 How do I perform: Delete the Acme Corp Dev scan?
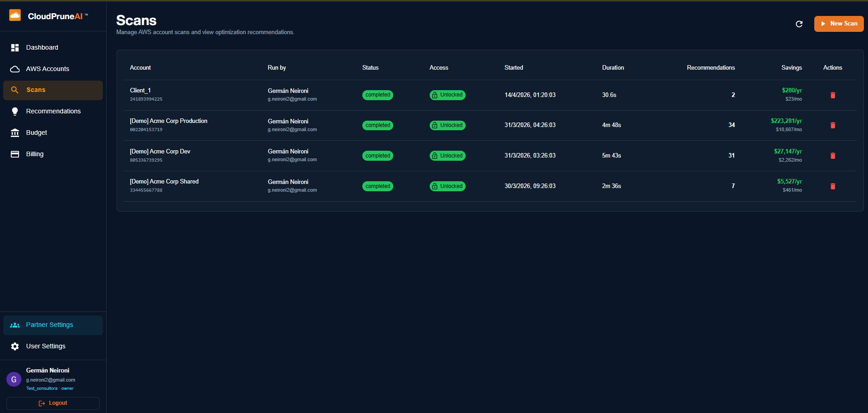pyautogui.click(x=832, y=156)
